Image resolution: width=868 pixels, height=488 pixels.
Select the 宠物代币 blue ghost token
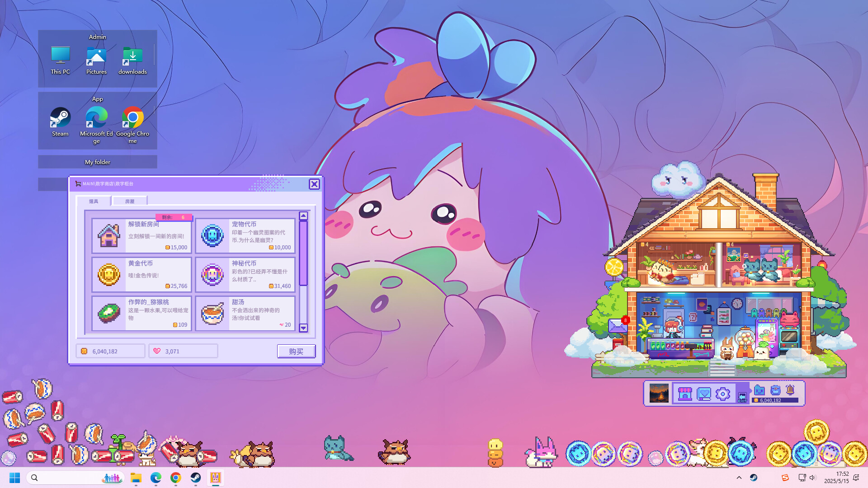click(245, 236)
